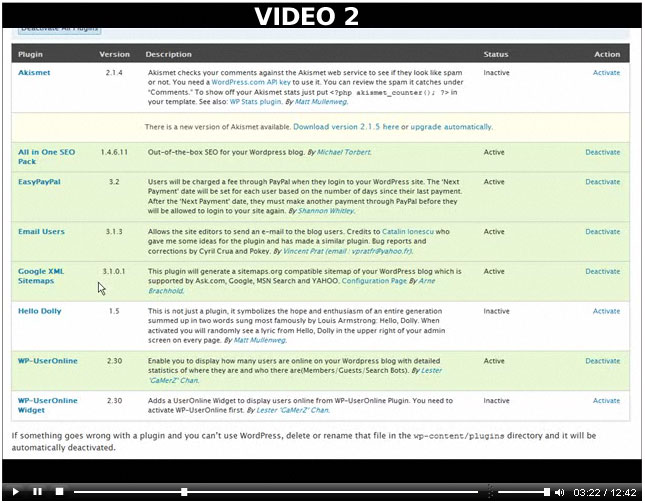Open Lester Chan link in WP-UserOnline Widget row
Screen dimensions: 645x503
pos(293,410)
